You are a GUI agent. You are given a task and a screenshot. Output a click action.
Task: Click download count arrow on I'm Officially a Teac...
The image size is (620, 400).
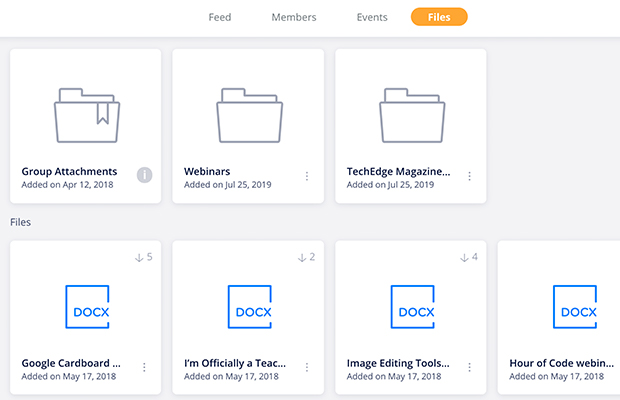click(302, 258)
